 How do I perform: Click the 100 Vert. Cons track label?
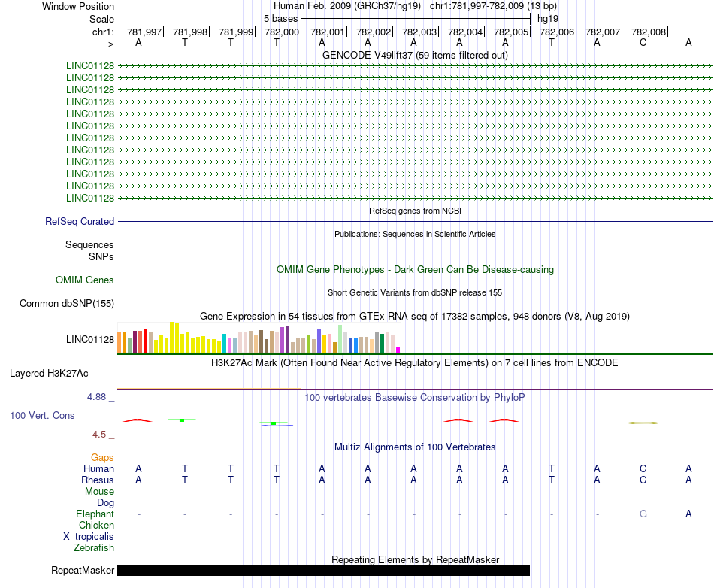tap(42, 415)
